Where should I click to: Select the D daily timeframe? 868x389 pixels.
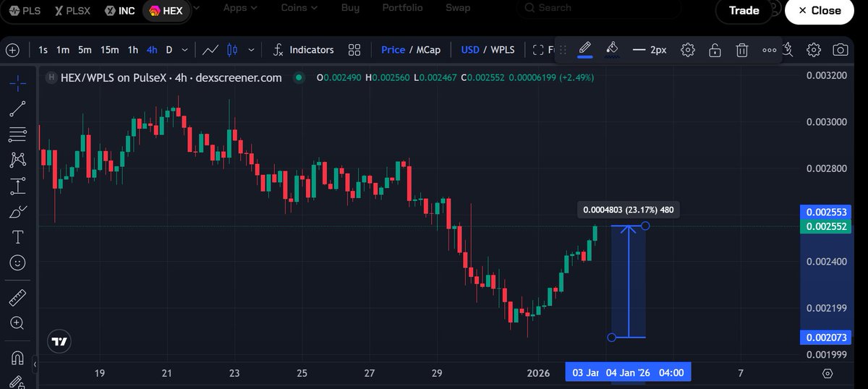[x=169, y=50]
